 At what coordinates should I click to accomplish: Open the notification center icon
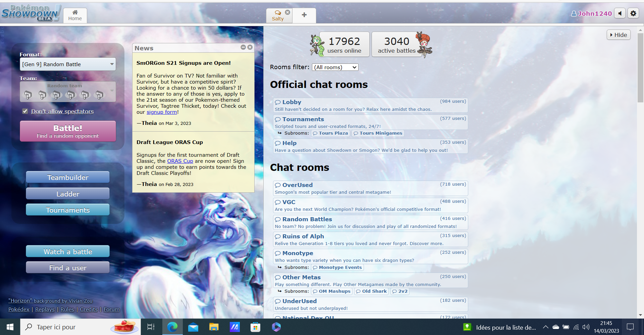click(x=630, y=327)
